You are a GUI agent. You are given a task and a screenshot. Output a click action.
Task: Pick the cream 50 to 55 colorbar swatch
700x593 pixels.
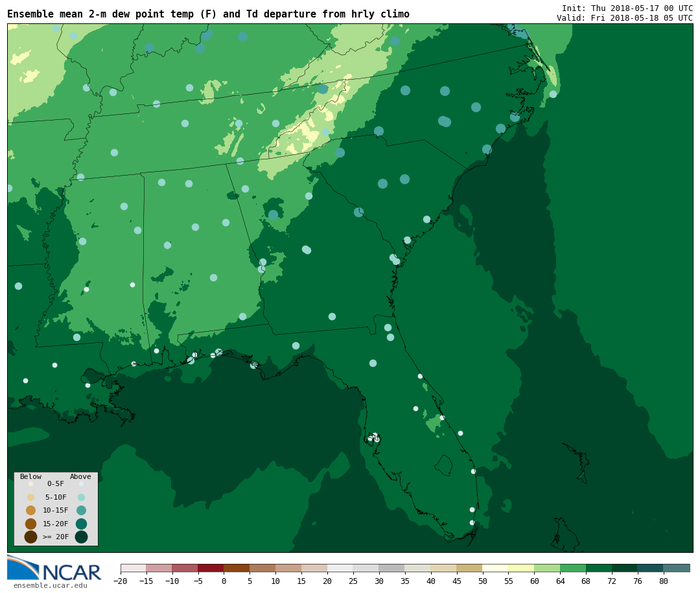click(x=496, y=568)
